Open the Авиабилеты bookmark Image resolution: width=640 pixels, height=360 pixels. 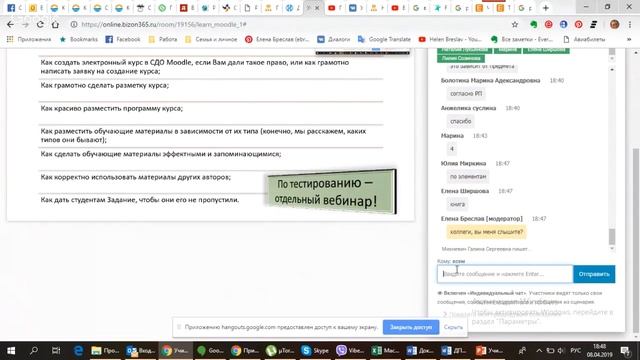point(584,39)
